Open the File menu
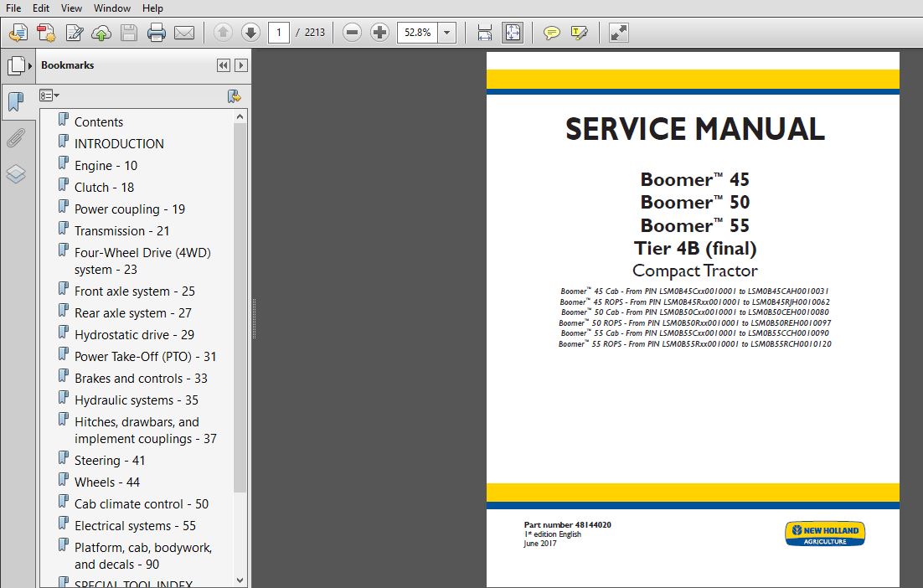 click(13, 8)
